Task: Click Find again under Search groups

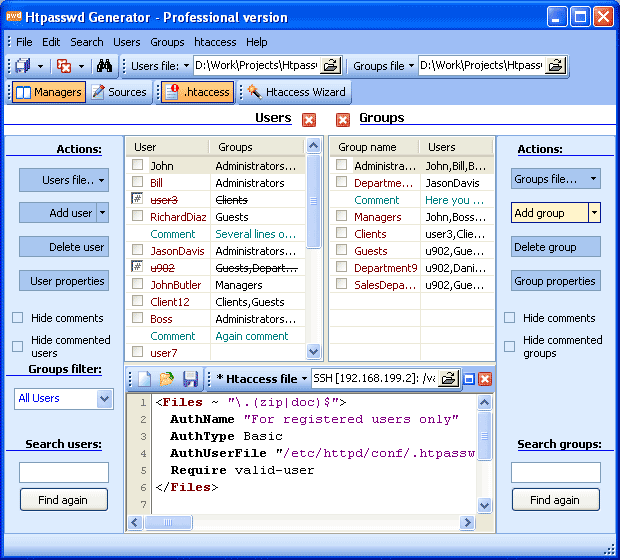Action: pos(556,500)
